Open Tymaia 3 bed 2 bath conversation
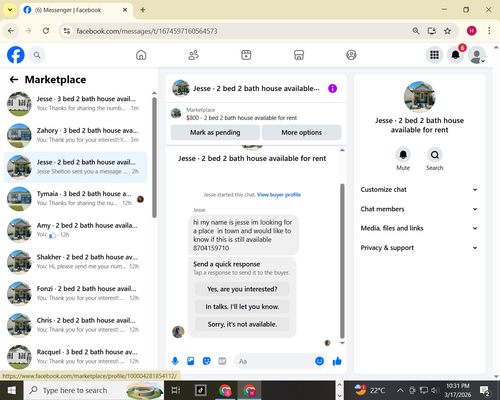The height and width of the screenshot is (400, 500). coord(75,199)
